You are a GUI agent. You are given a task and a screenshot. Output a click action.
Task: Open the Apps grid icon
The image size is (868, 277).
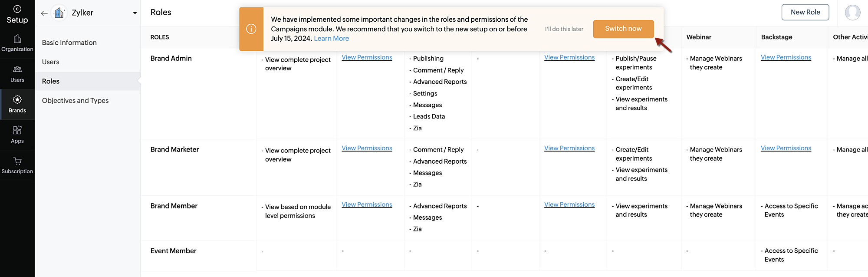pos(17,130)
